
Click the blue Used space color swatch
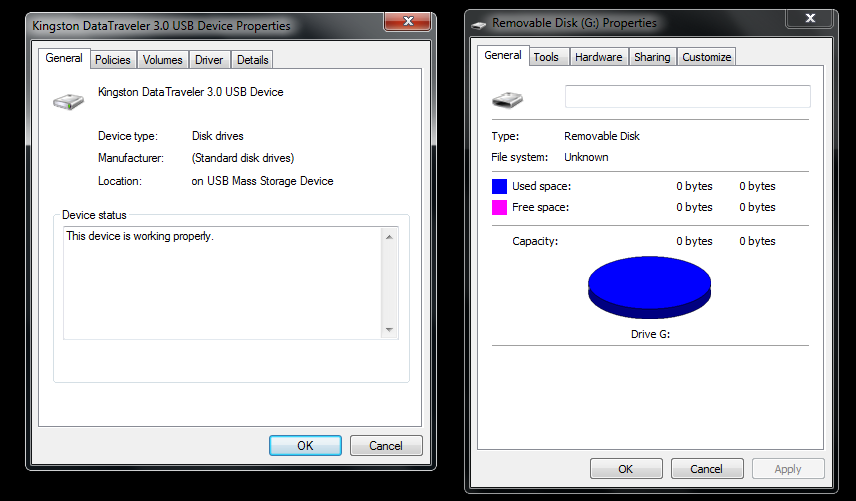(499, 186)
